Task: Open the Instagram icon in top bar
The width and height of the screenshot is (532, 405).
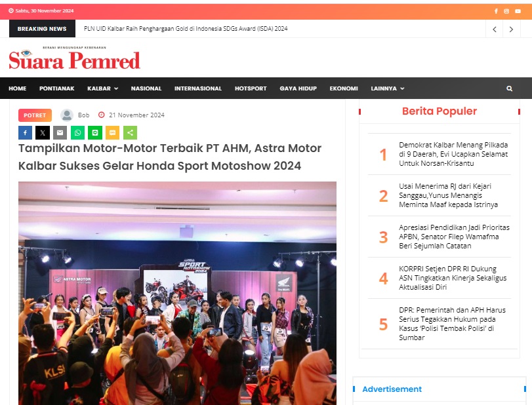Action: [506, 11]
